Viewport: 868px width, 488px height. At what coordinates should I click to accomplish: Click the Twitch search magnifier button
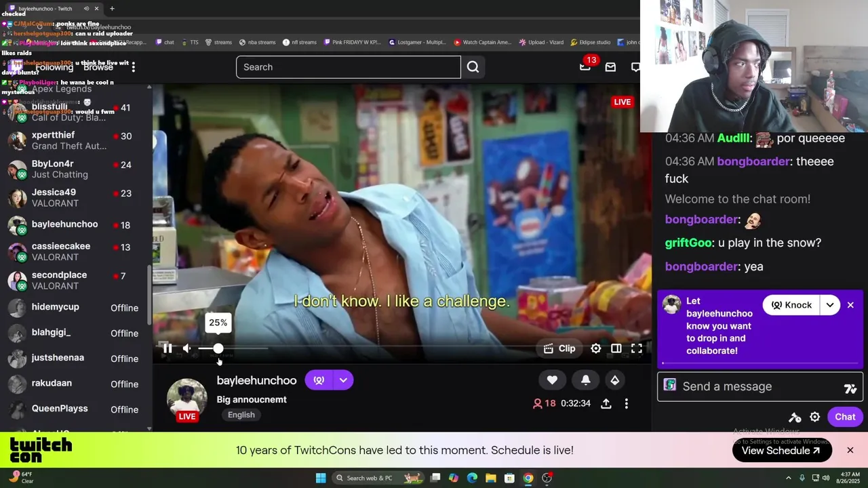coord(473,67)
